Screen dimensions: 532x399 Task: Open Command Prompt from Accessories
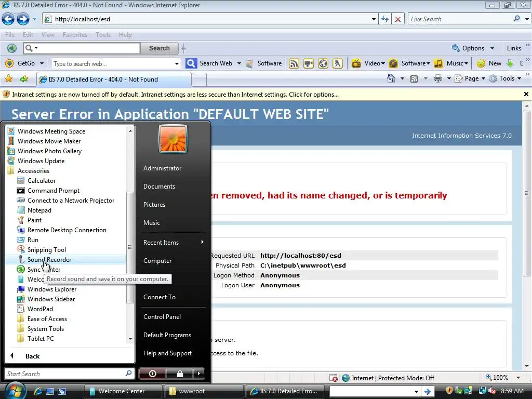pyautogui.click(x=54, y=190)
